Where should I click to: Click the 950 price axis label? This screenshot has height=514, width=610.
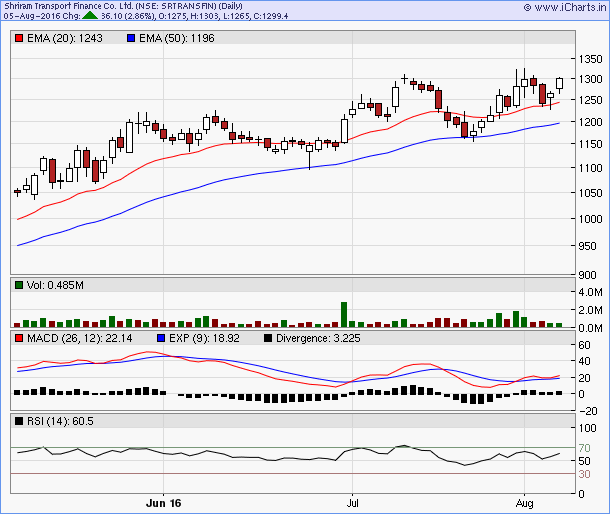coord(587,246)
